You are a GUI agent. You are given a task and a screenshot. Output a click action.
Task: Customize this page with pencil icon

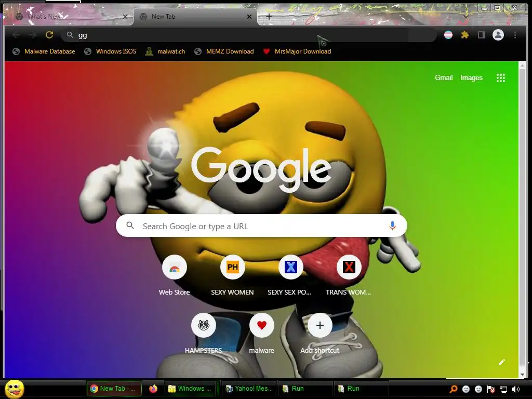tap(502, 362)
